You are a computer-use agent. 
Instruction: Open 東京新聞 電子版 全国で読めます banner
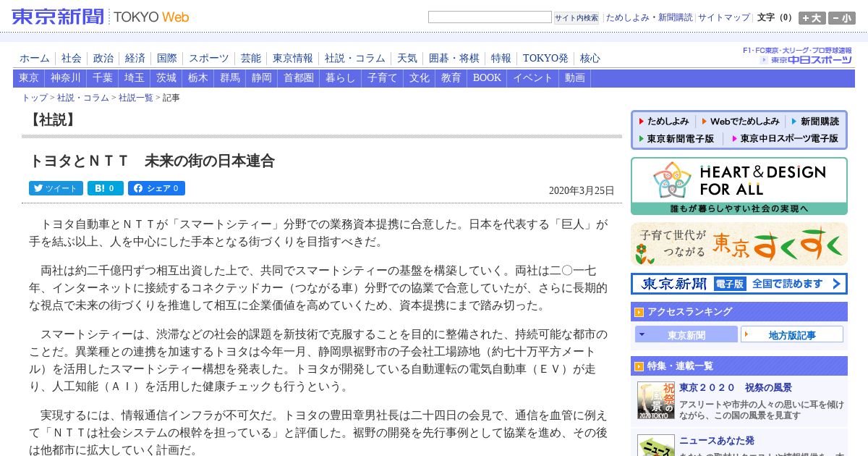click(739, 284)
